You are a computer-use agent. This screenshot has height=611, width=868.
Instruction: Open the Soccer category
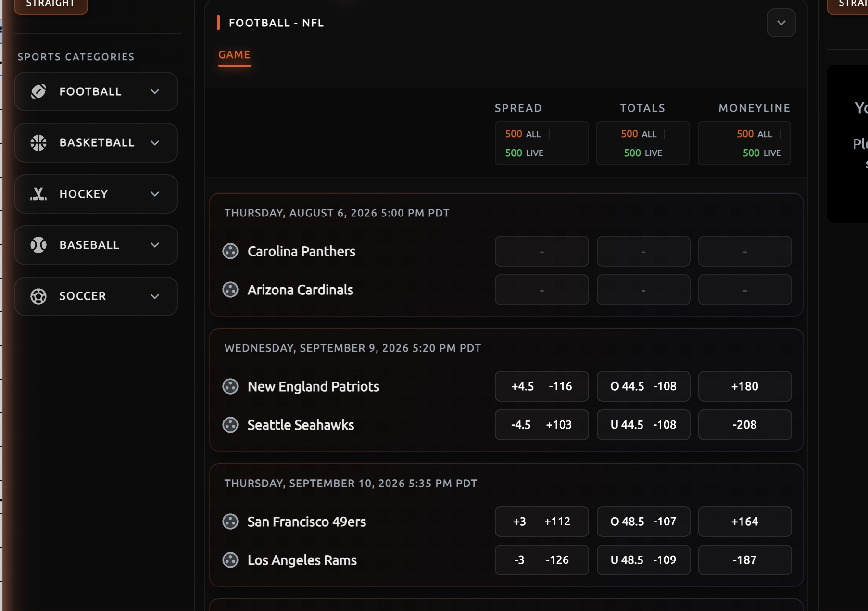click(x=96, y=296)
